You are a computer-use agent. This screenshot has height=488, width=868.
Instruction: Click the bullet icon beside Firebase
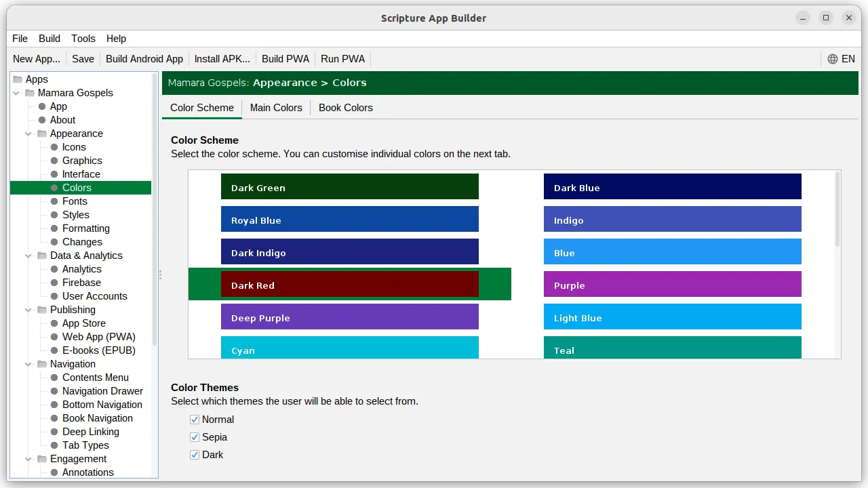click(54, 283)
